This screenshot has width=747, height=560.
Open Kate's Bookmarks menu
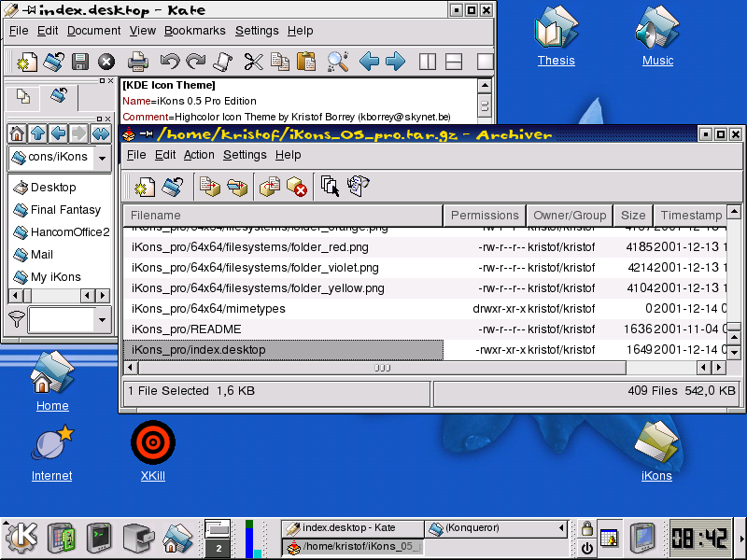pyautogui.click(x=195, y=31)
